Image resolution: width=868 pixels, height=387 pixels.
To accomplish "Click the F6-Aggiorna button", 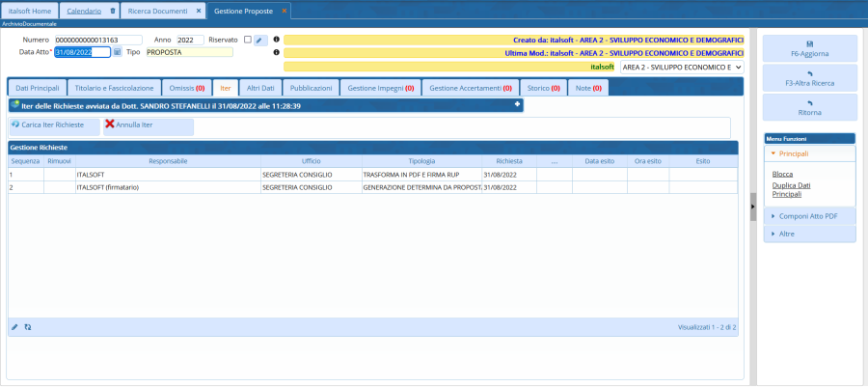I will click(x=809, y=48).
